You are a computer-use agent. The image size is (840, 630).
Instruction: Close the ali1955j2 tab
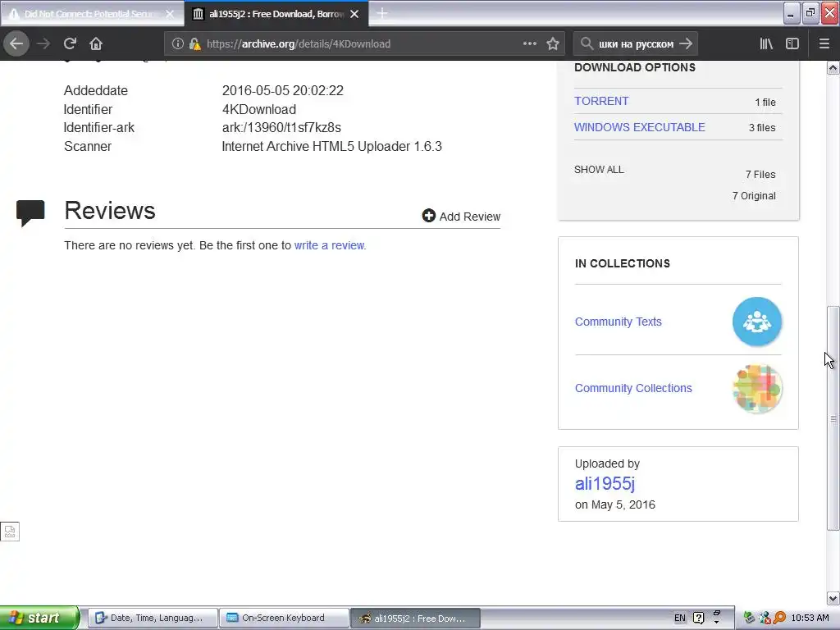[x=354, y=14]
